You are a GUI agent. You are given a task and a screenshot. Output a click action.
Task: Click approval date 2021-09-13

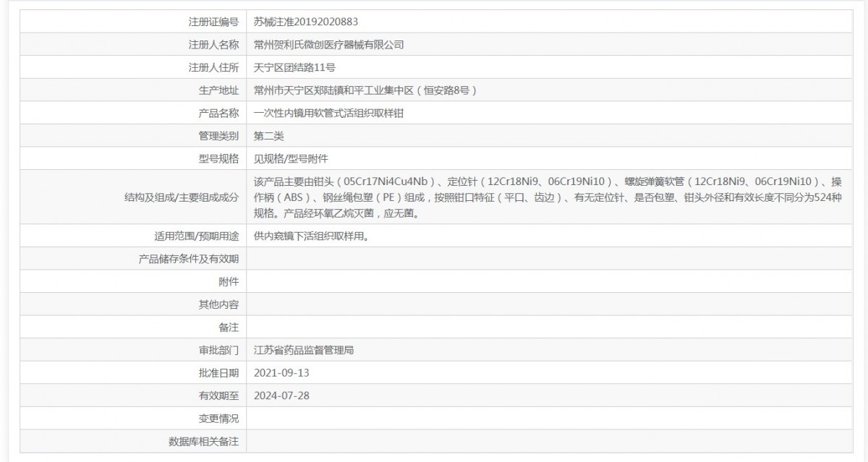click(282, 372)
